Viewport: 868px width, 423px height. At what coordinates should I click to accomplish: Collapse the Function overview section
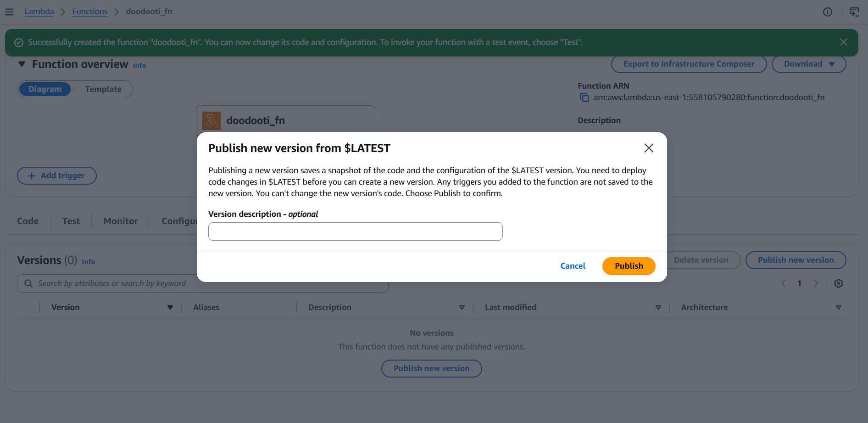click(x=22, y=64)
